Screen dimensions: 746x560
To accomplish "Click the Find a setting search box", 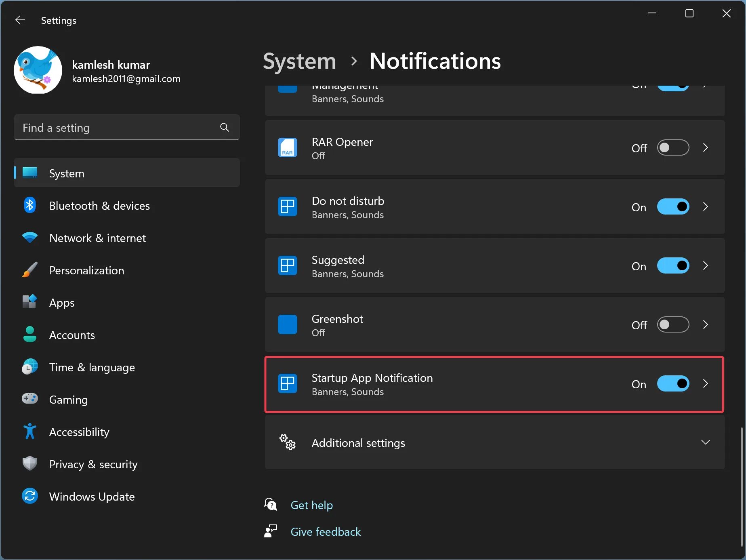I will [117, 128].
